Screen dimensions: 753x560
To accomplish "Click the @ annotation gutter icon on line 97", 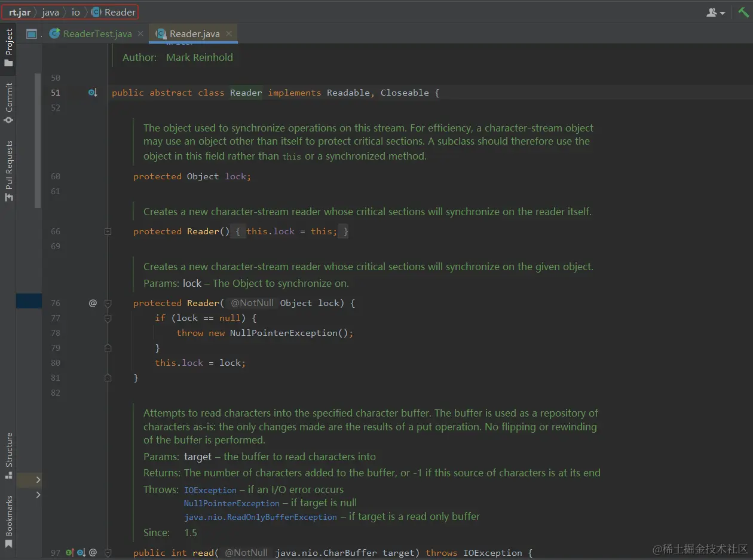I will (93, 553).
